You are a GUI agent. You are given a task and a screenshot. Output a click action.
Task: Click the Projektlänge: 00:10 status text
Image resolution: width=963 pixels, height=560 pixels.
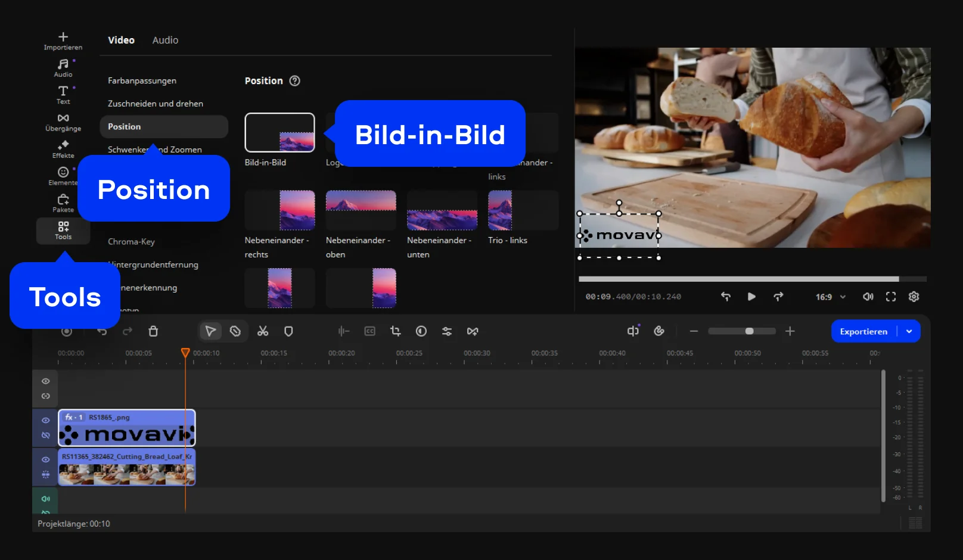74,524
